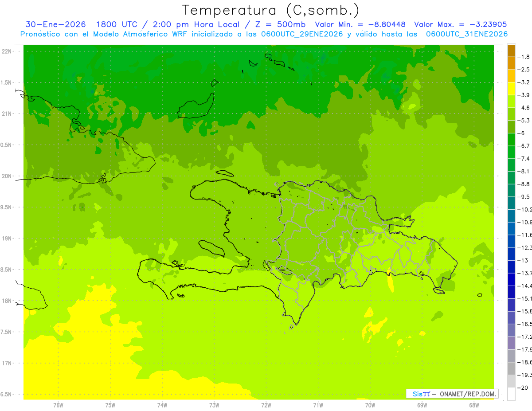
Task: Click the '68W' longitude label
Action: tap(474, 405)
